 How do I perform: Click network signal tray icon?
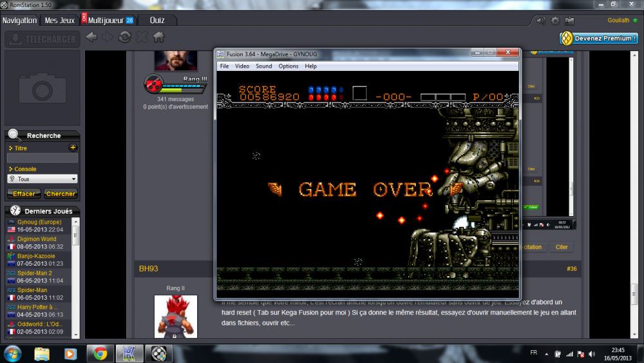tap(569, 354)
